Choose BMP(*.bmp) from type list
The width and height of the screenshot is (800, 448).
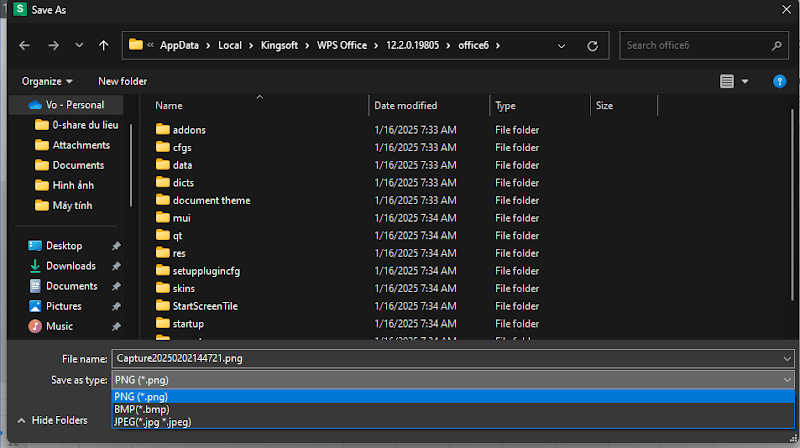(141, 409)
